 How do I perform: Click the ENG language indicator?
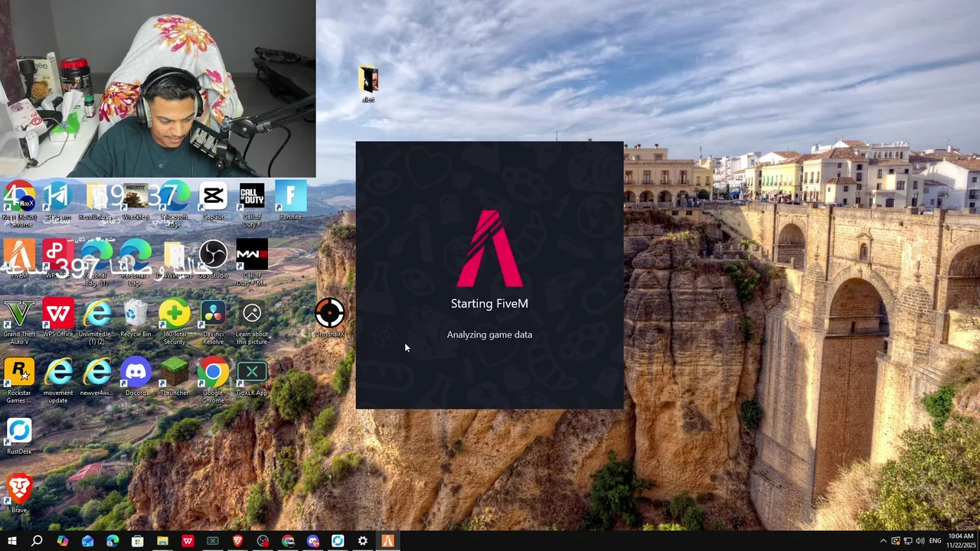935,541
